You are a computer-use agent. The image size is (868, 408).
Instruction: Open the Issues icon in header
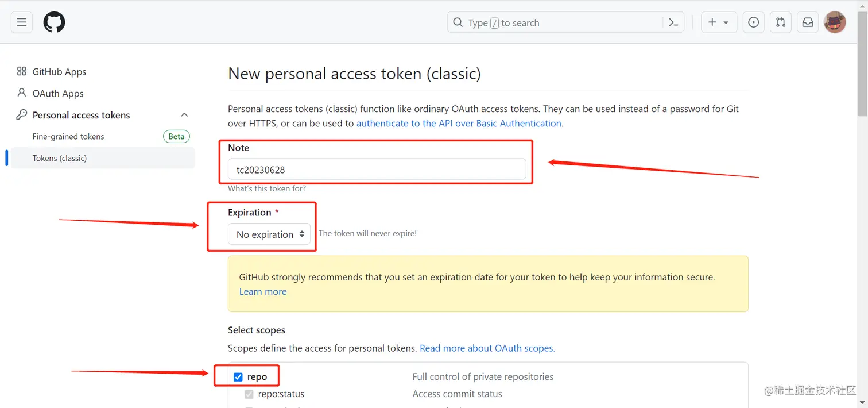[754, 22]
